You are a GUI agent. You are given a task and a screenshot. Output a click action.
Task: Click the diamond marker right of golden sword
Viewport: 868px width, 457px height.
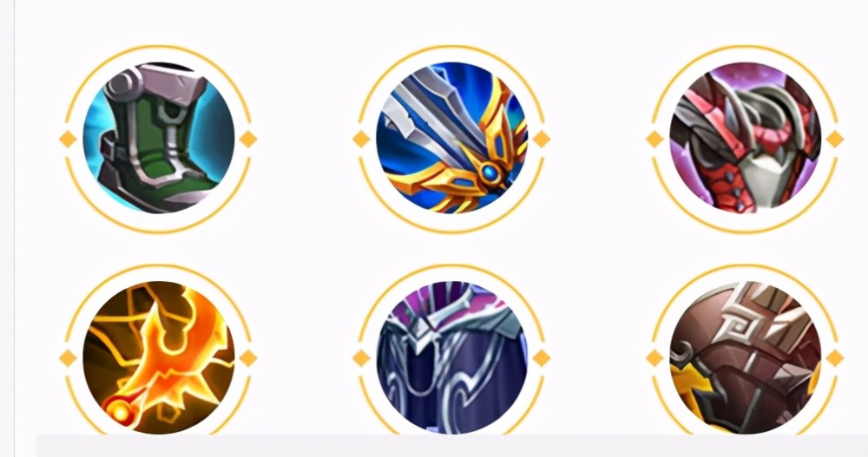point(542,139)
